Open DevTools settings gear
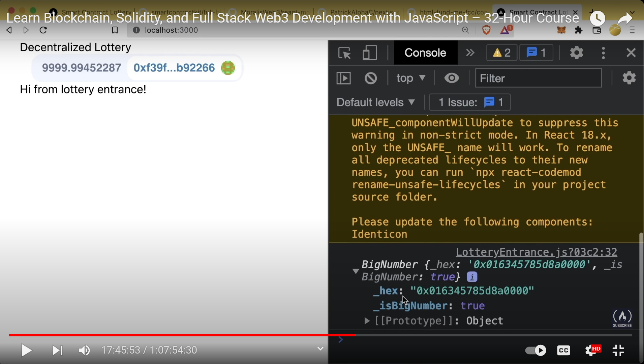This screenshot has height=364, width=644. [x=577, y=53]
